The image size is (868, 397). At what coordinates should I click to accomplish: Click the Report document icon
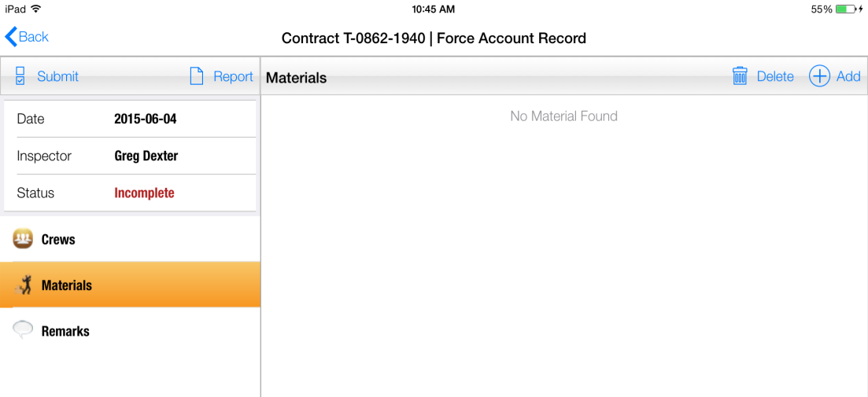coord(197,76)
